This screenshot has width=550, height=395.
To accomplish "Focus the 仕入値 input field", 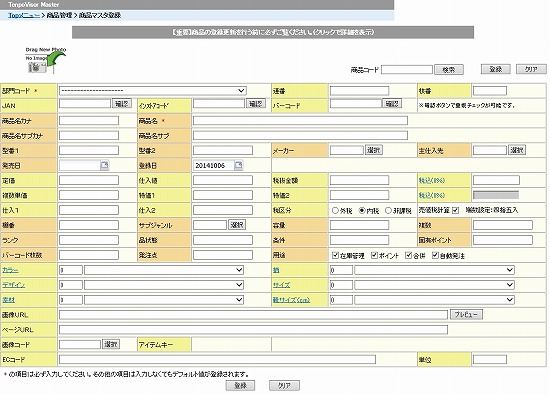I will 223,180.
